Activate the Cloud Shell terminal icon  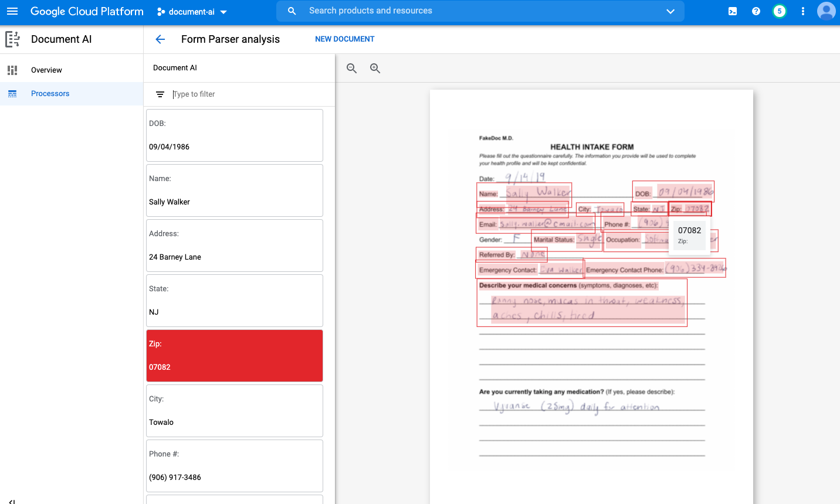(x=732, y=11)
